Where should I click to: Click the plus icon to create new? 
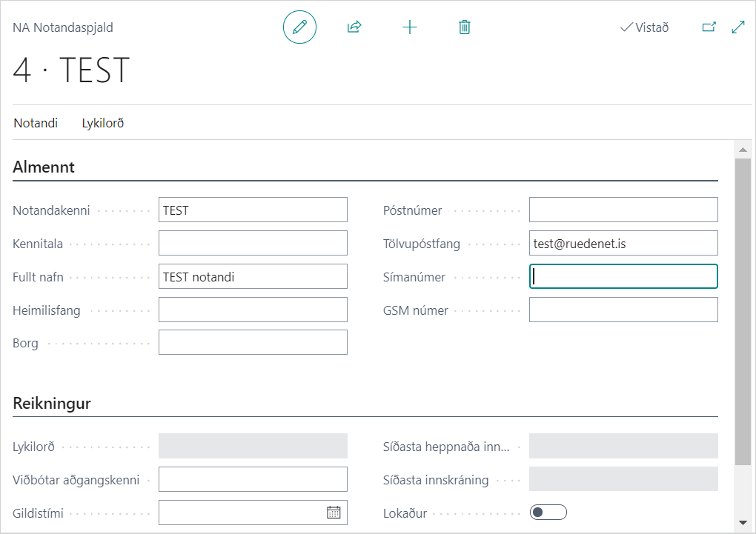[x=410, y=27]
